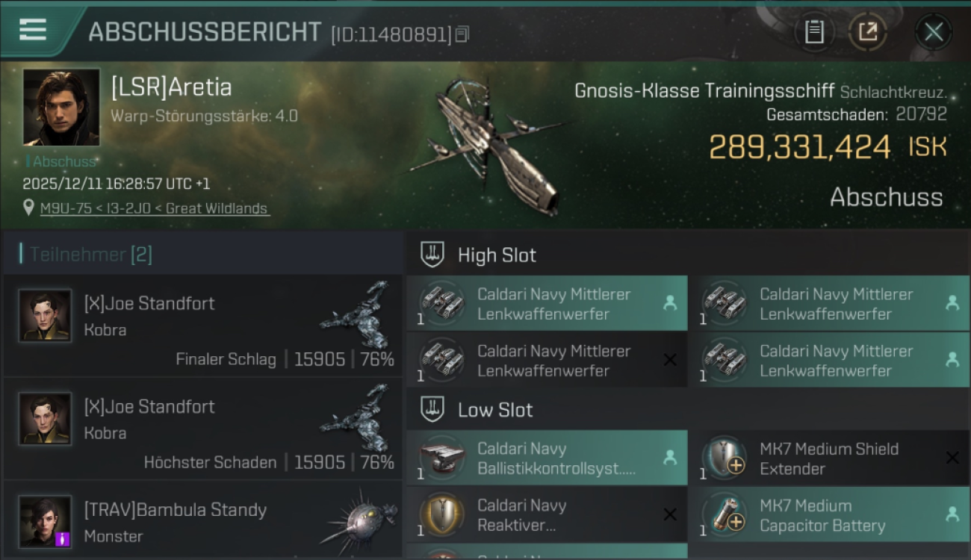Image resolution: width=971 pixels, height=560 pixels.
Task: Click Bambula Standy's pilot portrait
Action: [x=45, y=521]
